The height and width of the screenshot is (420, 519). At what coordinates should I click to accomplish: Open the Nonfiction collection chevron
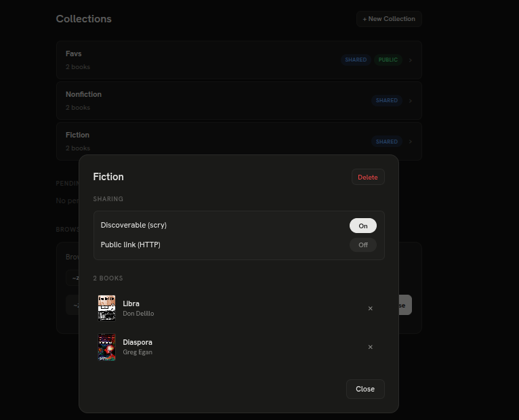click(411, 101)
